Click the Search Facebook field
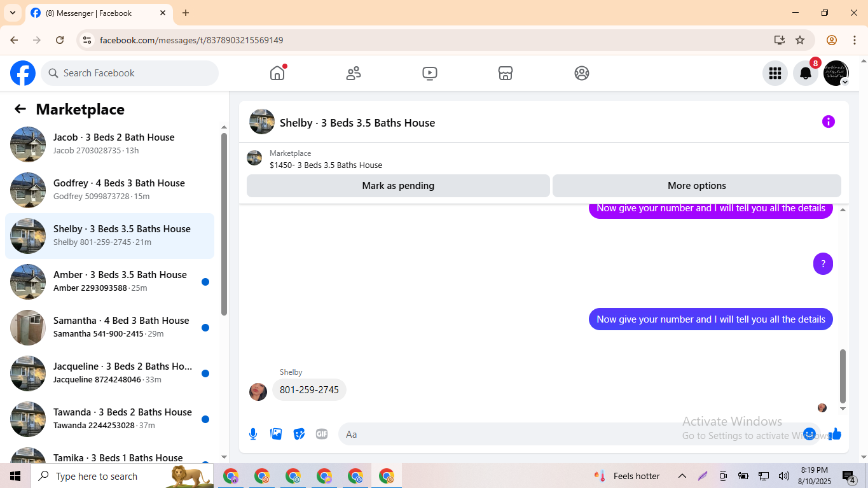This screenshot has height=488, width=868. click(x=130, y=73)
